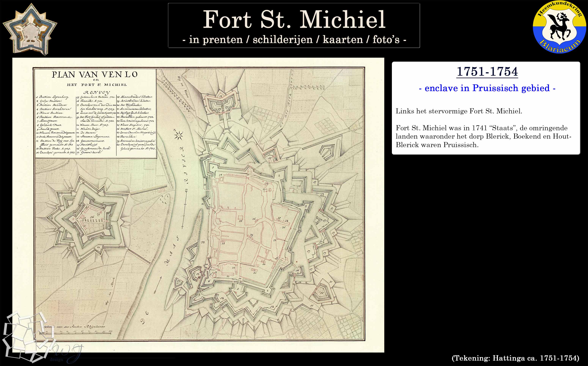
Task: Click blue 'enclave in Pruissisch gebied' text
Action: tap(487, 88)
